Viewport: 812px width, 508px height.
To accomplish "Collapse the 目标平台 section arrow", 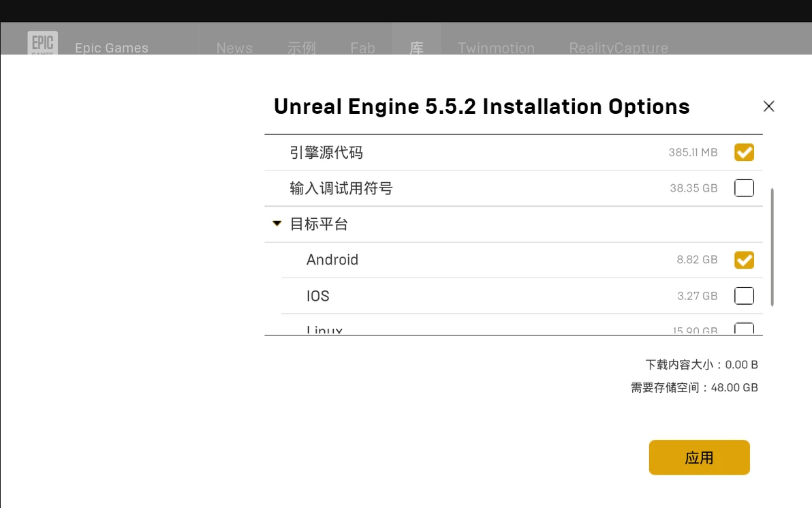I will click(277, 224).
